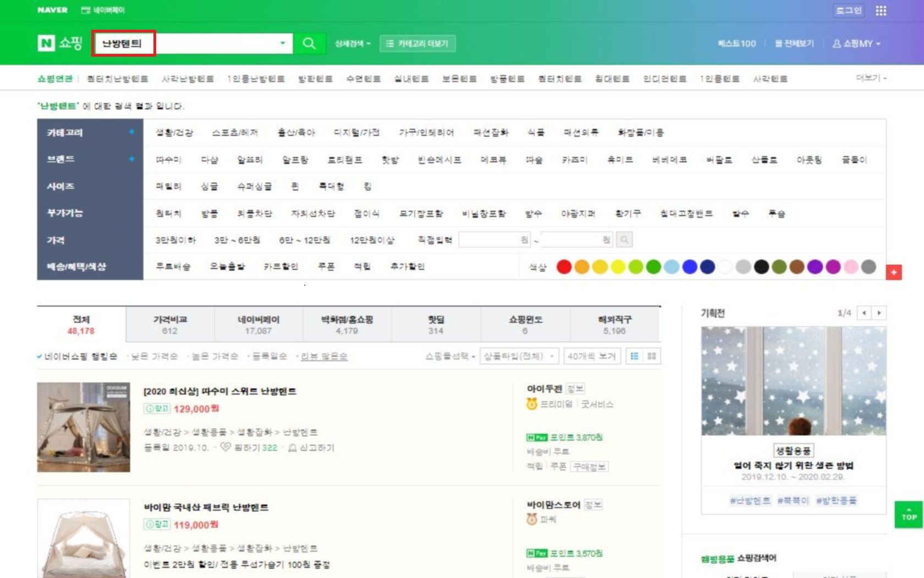Click the heart 찜하기 icon on first product
Screen dimensions: 924x578
pyautogui.click(x=225, y=447)
